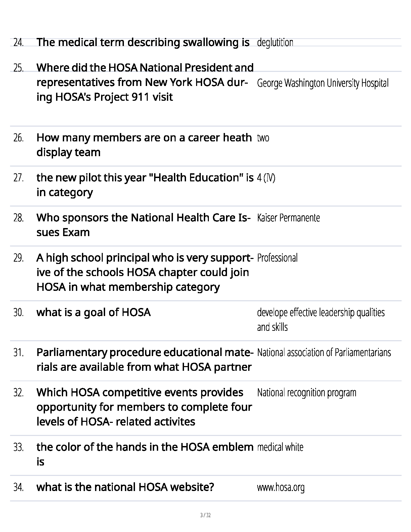Screen dimensions: 411x532
Task: Click the "National association of Parliamentarians" answer
Action: point(324,353)
